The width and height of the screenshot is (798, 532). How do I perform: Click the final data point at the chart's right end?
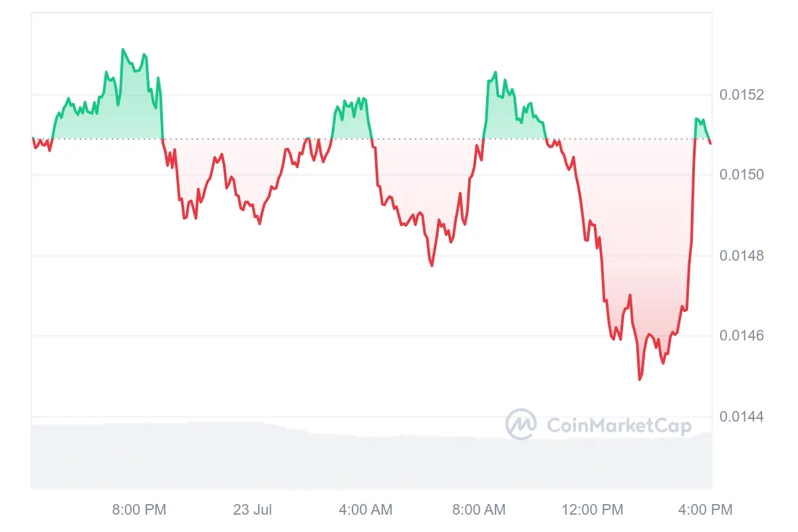coord(710,143)
